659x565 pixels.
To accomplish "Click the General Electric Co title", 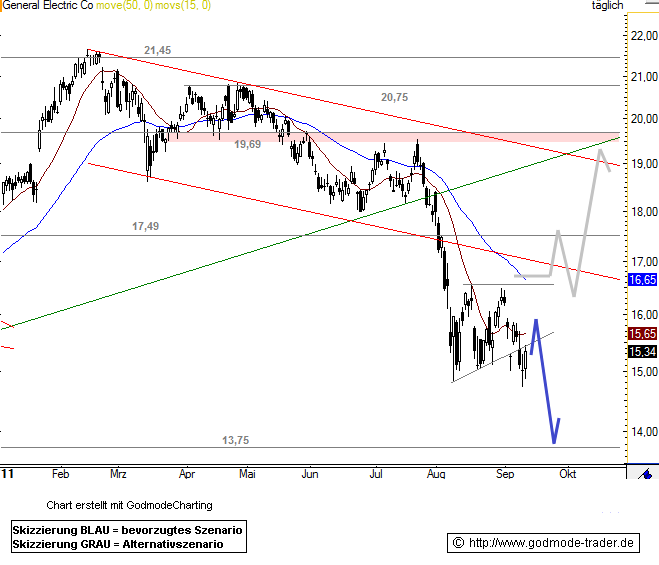I will click(x=47, y=6).
